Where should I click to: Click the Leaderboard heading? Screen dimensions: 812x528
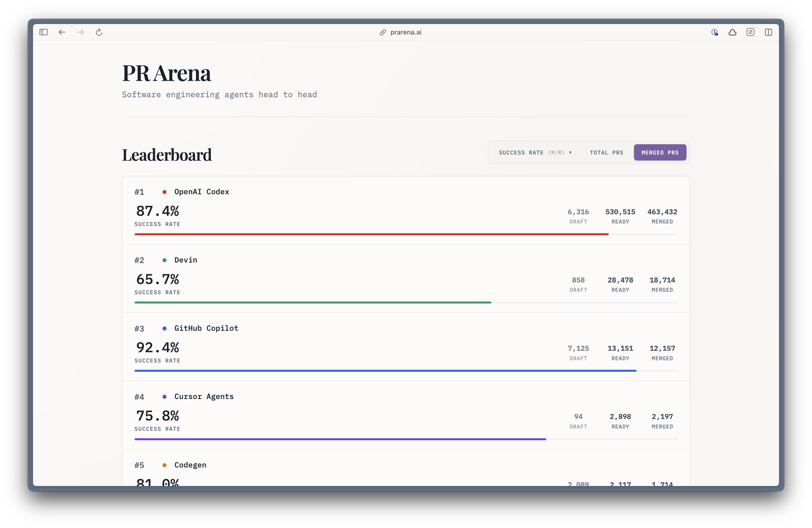pyautogui.click(x=167, y=155)
